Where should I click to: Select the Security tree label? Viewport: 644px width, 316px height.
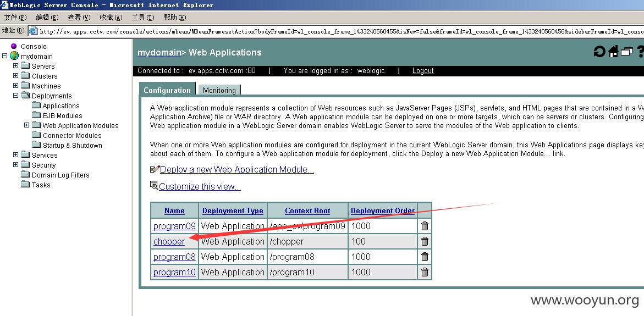[44, 165]
